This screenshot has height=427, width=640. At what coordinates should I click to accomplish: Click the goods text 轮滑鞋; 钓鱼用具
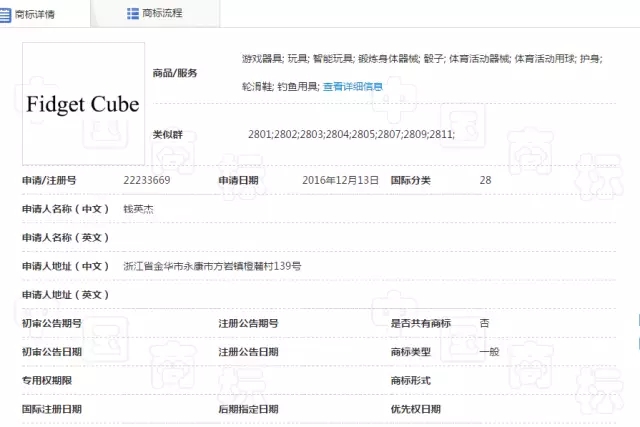click(280, 87)
